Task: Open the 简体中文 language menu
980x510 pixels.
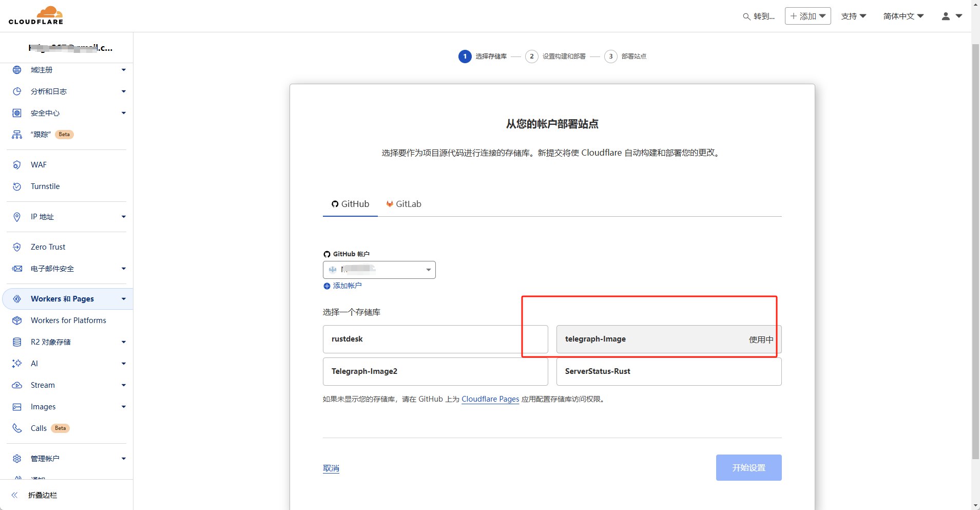Action: 904,16
